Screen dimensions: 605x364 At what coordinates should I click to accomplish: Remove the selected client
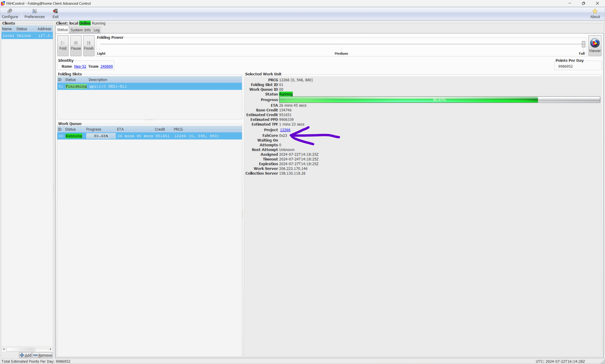click(43, 355)
